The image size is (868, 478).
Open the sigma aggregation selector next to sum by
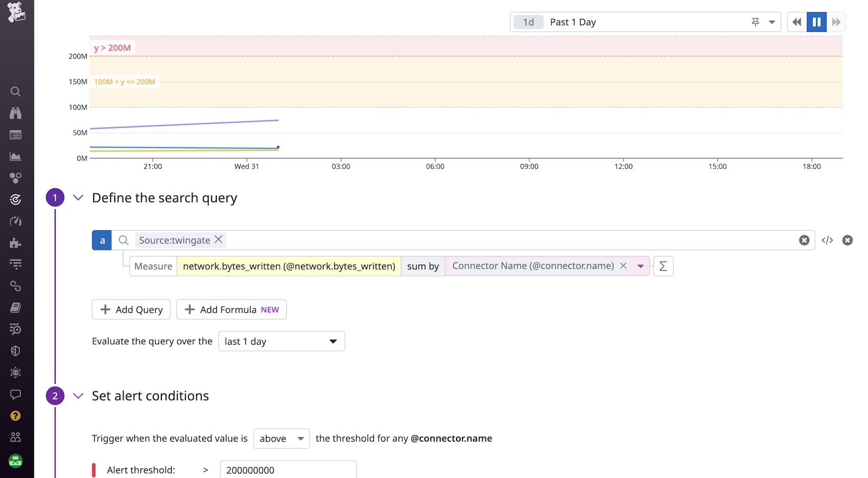(x=663, y=266)
